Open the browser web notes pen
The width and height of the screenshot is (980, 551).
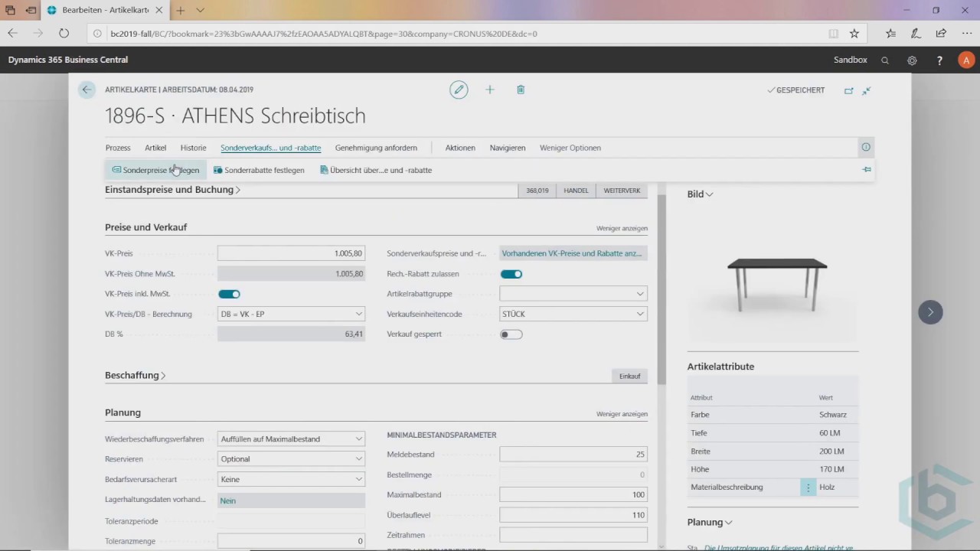click(916, 34)
